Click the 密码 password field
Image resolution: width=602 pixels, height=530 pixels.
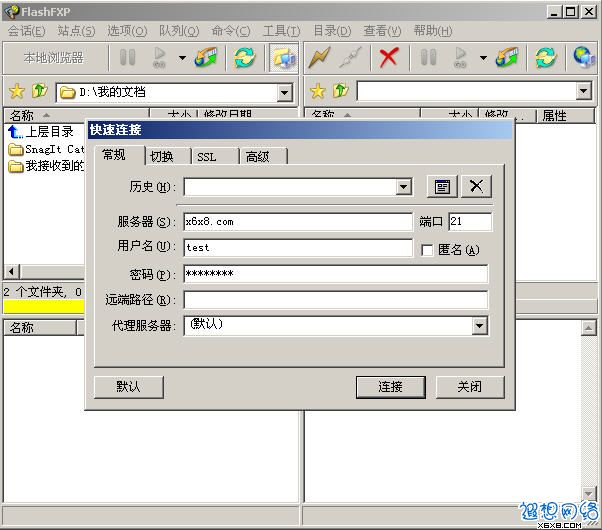pyautogui.click(x=336, y=274)
